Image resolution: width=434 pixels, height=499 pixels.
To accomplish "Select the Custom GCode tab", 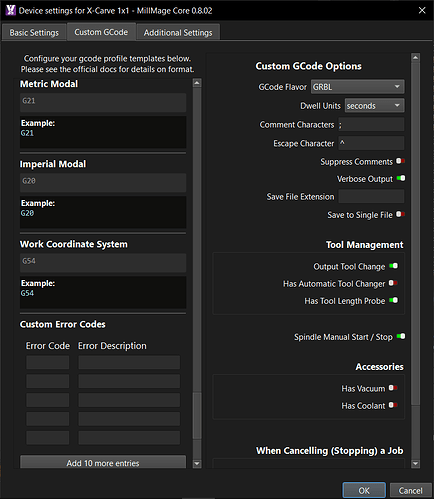I will coord(101,32).
